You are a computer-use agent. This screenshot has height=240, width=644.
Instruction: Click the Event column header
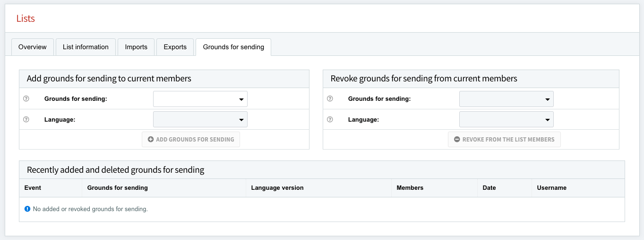(x=33, y=188)
